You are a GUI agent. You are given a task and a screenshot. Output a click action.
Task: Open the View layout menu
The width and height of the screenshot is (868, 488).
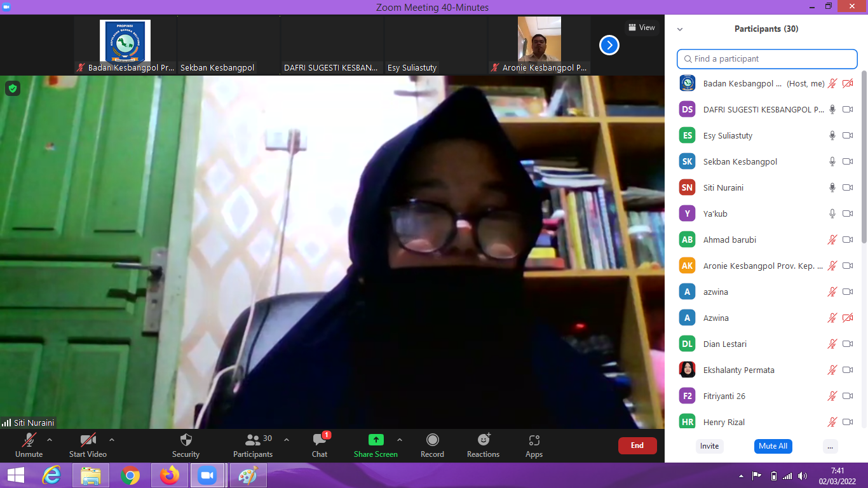click(641, 27)
